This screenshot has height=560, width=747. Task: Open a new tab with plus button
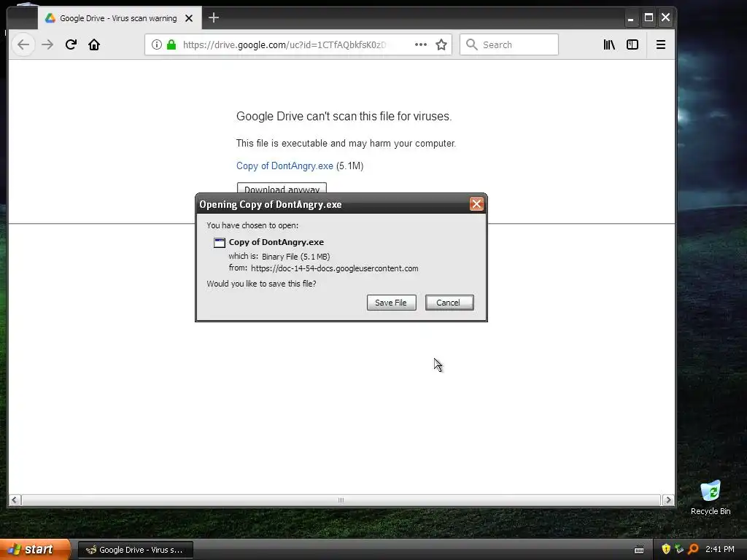[214, 18]
